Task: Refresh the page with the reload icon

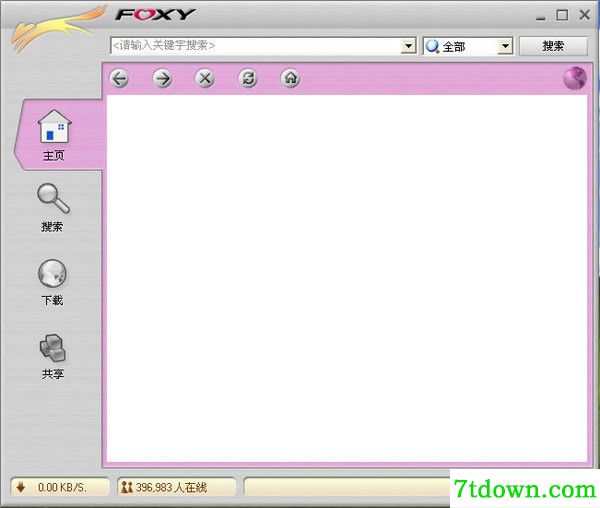Action: coord(248,78)
